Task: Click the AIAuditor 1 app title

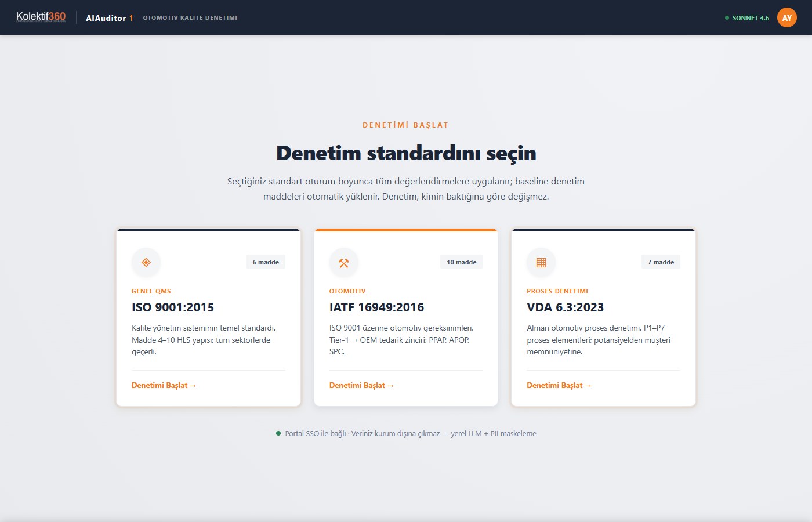Action: [110, 18]
